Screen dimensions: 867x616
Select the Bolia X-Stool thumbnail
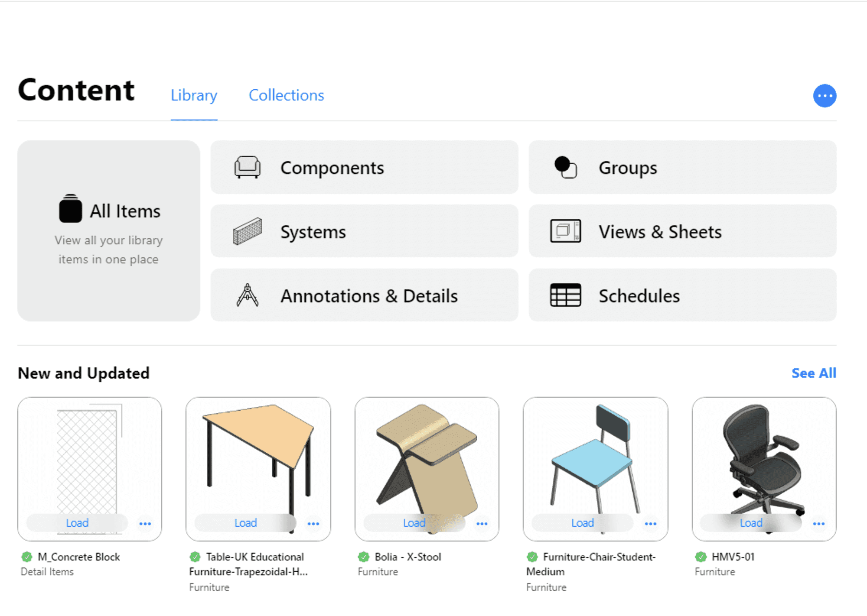coord(427,455)
